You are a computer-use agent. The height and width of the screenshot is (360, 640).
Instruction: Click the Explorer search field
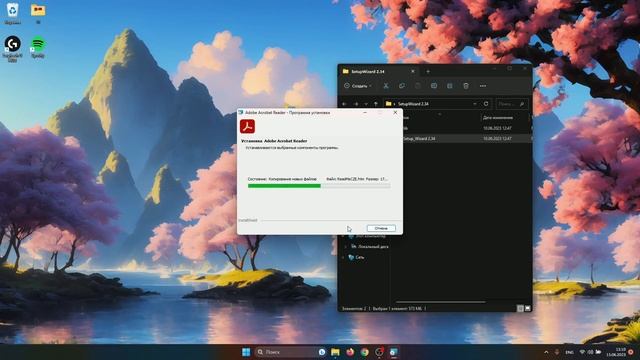click(512, 104)
